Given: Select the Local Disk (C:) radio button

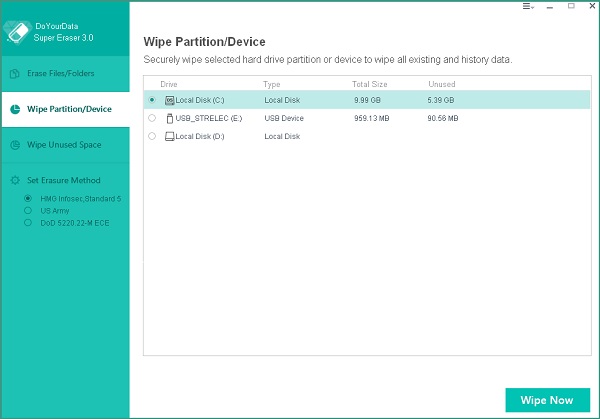Looking at the screenshot, I should click(x=152, y=100).
